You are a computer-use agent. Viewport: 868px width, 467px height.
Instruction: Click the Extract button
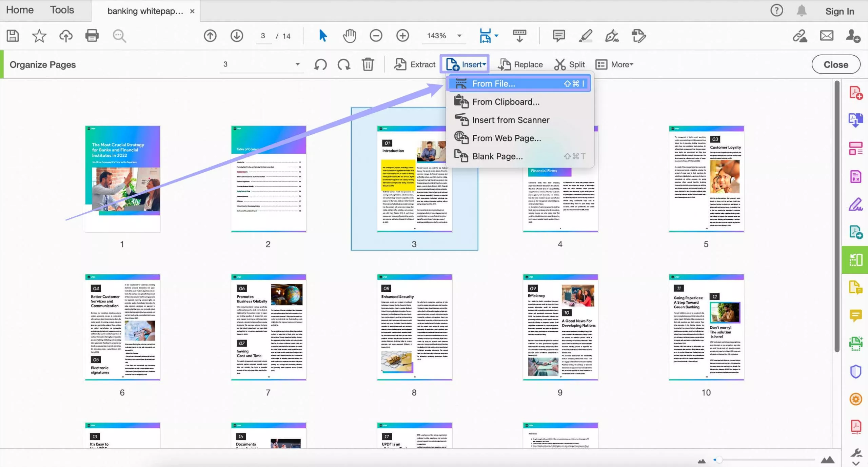[x=414, y=64]
